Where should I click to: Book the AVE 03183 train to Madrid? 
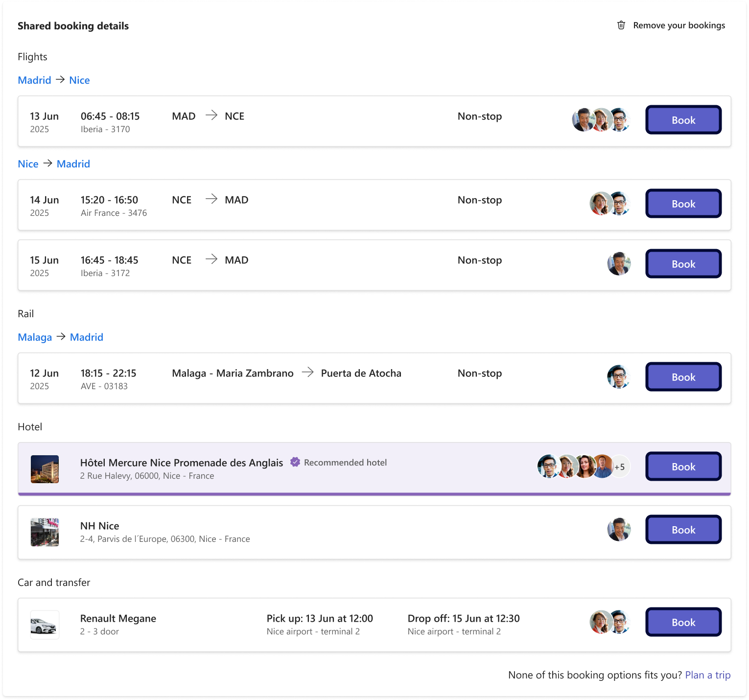pos(683,377)
